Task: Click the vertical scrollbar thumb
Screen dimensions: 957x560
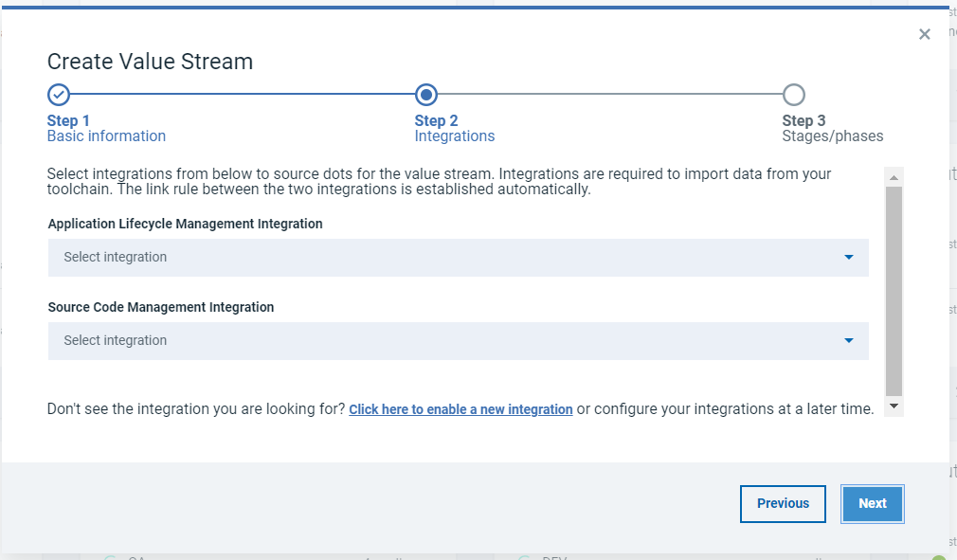Action: (894, 289)
